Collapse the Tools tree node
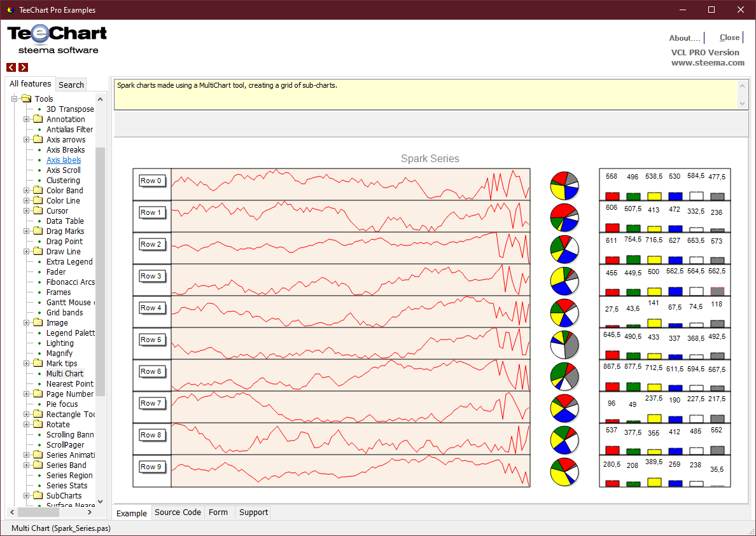Screen dimensions: 756x536 (x=15, y=99)
